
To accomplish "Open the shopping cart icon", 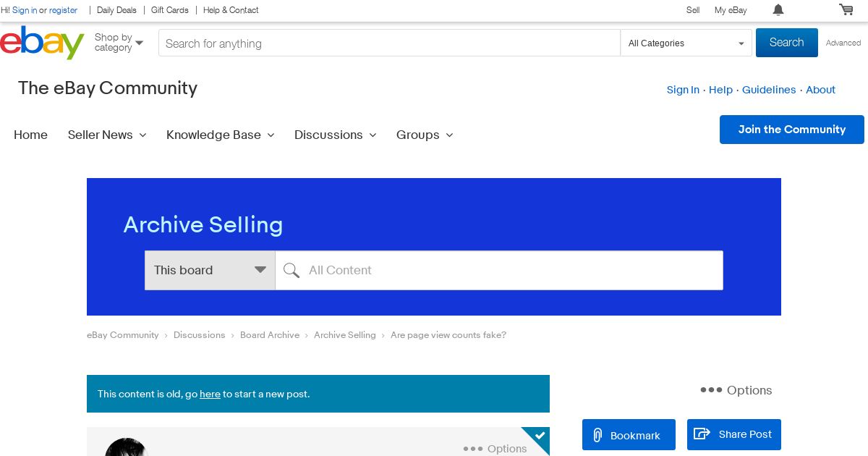I will [x=846, y=9].
